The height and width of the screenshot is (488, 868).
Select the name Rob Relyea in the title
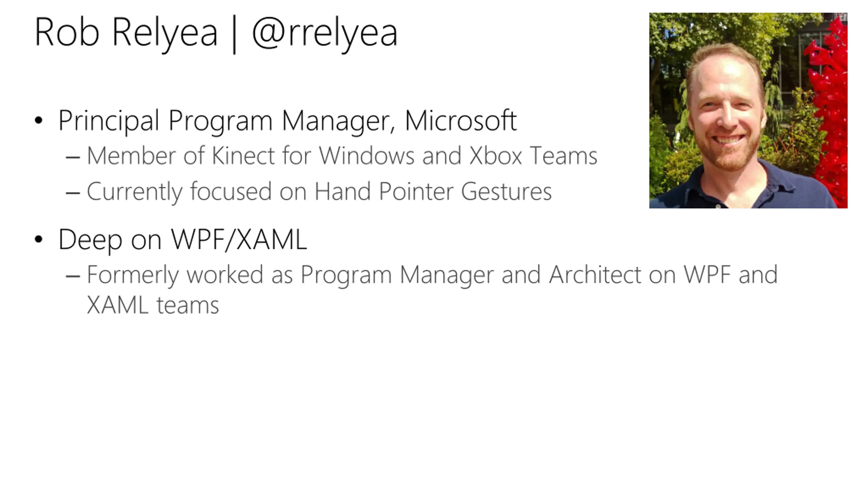point(126,33)
